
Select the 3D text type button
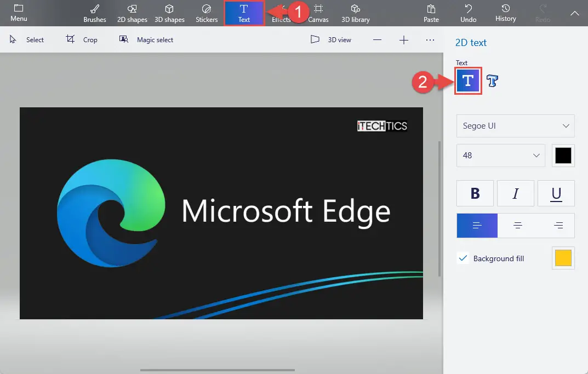click(x=492, y=80)
